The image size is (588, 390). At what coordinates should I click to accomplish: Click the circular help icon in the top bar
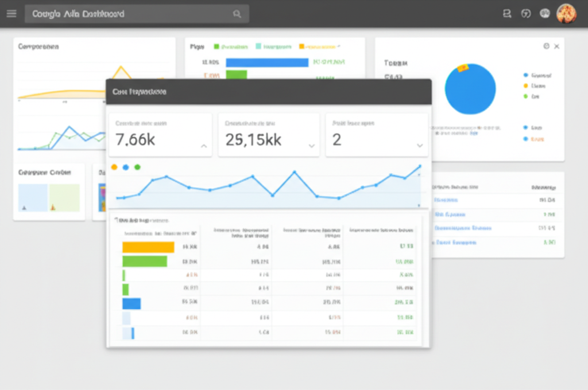coord(525,14)
